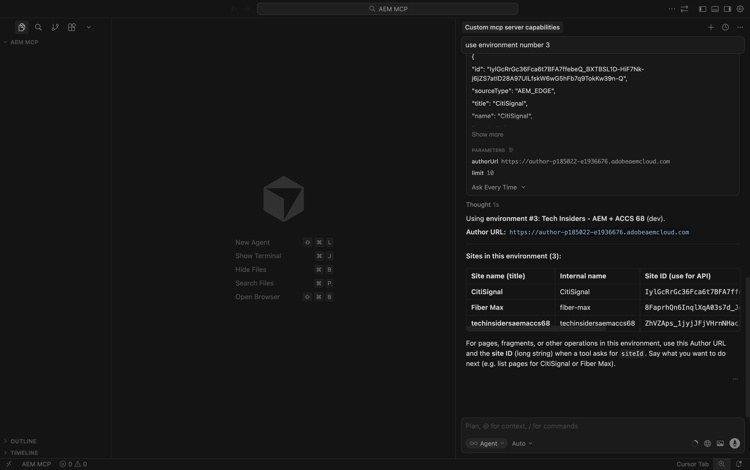Select the CitiSignal site name cell
The height and width of the screenshot is (470, 750).
[x=486, y=292]
